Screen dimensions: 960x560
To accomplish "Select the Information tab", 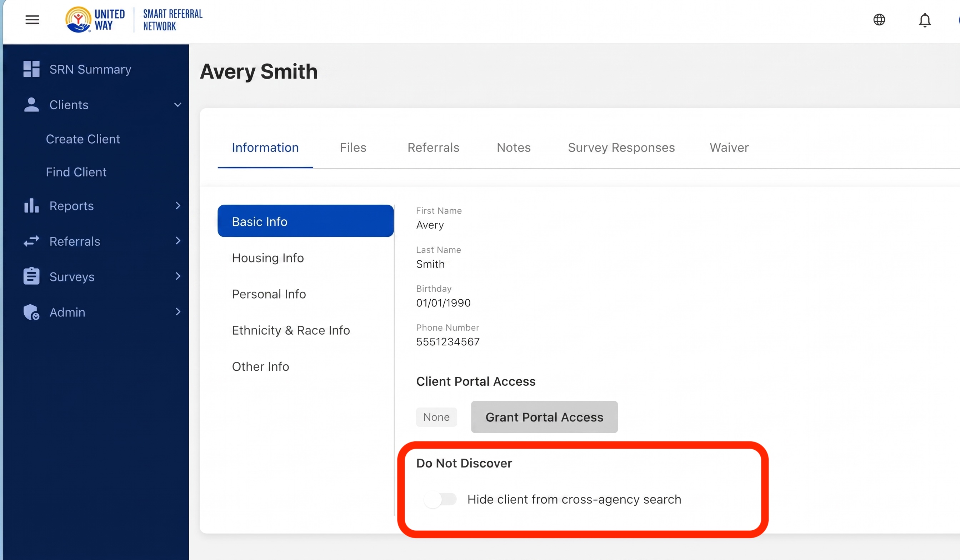I will point(265,147).
